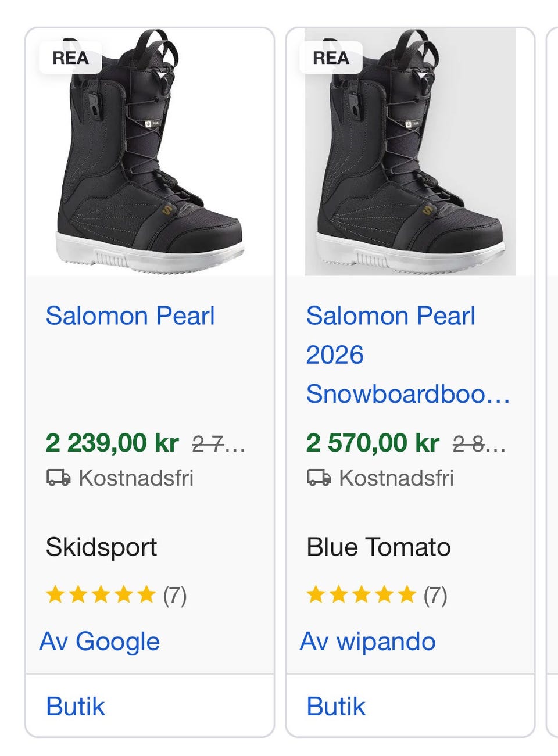
Task: Click the Av Google link
Action: 99,642
